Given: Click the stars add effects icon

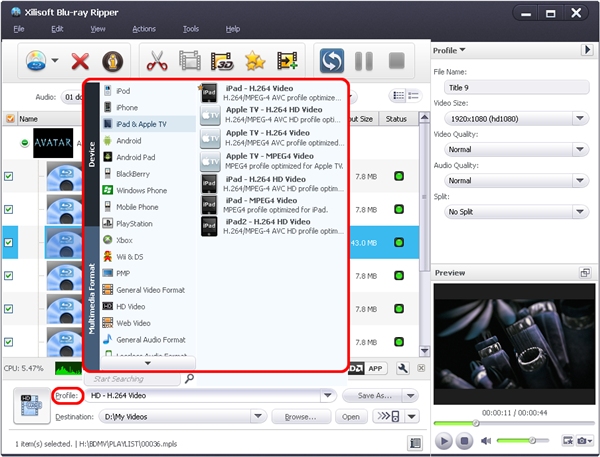Looking at the screenshot, I should click(255, 60).
